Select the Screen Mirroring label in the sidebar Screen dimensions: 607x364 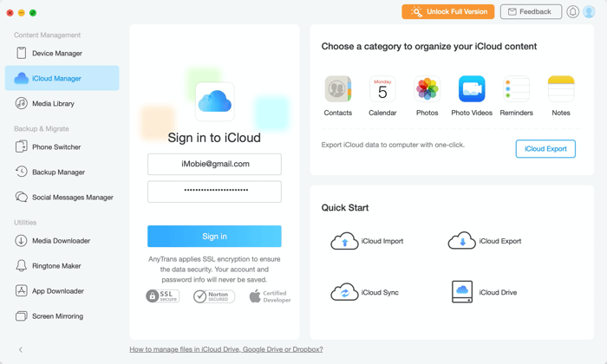pyautogui.click(x=58, y=316)
